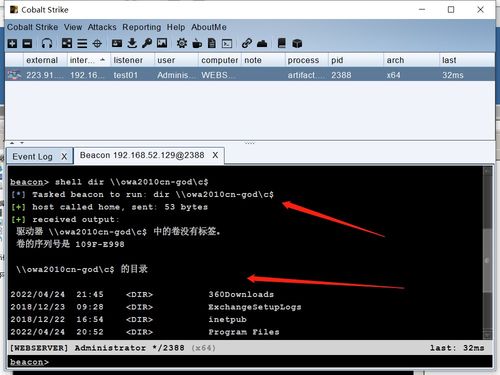
Task: Sort sessions by note column
Action: tap(263, 60)
